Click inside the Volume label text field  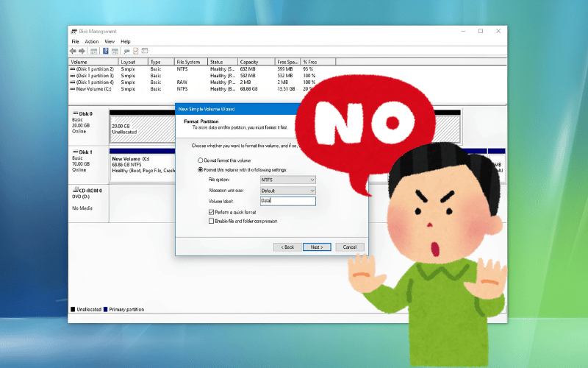287,201
